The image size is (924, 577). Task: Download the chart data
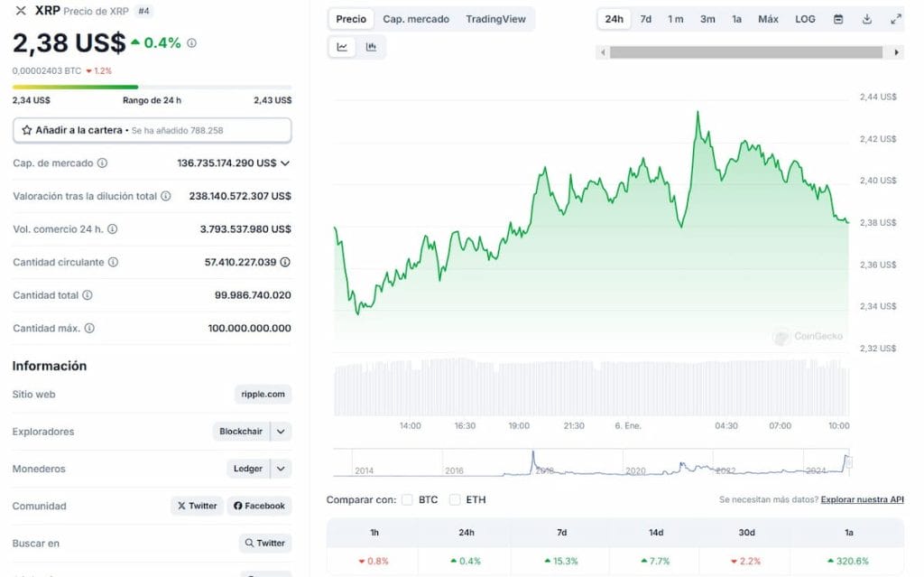868,18
